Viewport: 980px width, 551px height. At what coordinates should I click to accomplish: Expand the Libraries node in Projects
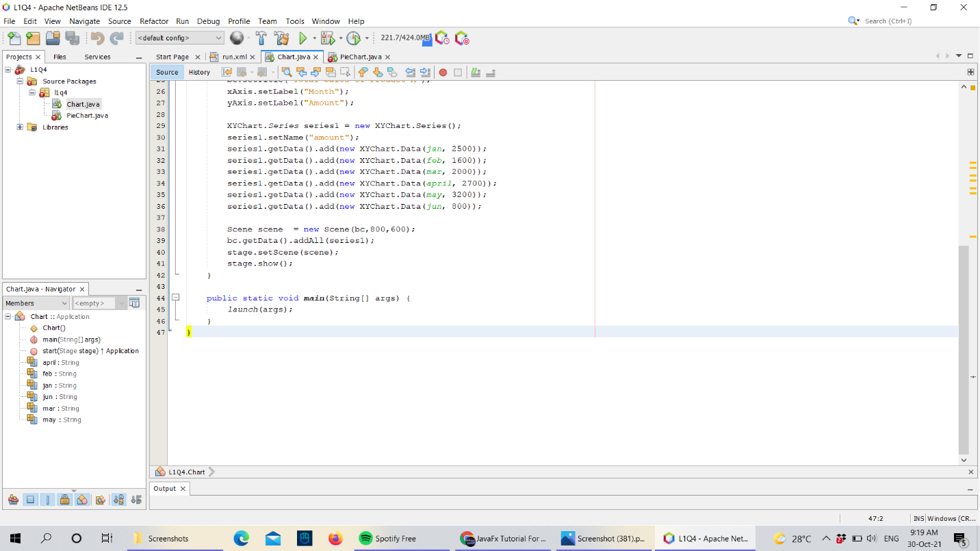pos(20,127)
